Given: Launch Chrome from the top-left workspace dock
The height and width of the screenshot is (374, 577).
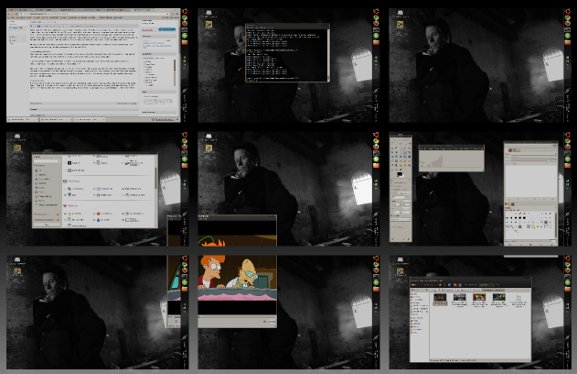Looking at the screenshot, I should point(185,18).
